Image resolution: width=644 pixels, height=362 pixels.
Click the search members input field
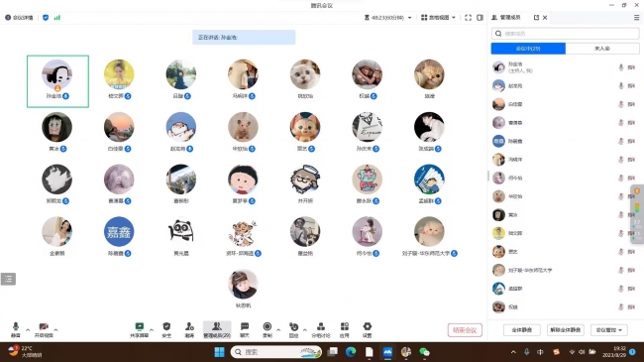[565, 34]
